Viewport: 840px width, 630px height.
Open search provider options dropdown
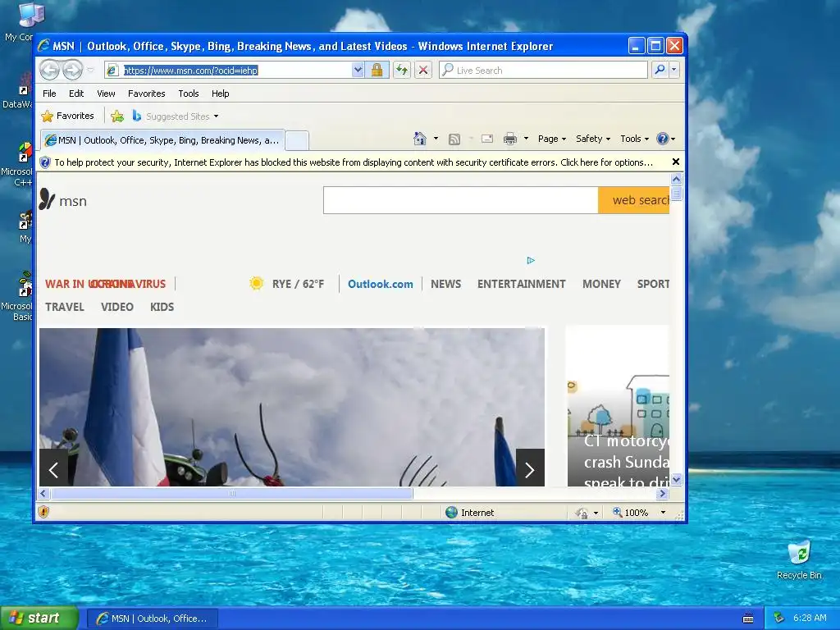[674, 70]
